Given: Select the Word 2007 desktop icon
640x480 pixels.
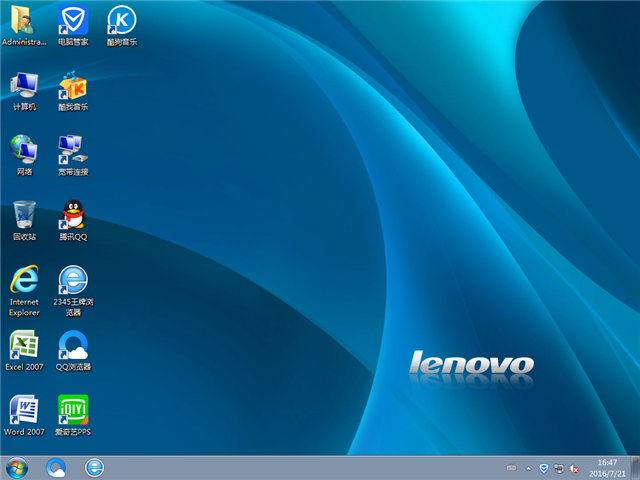Looking at the screenshot, I should (x=24, y=410).
